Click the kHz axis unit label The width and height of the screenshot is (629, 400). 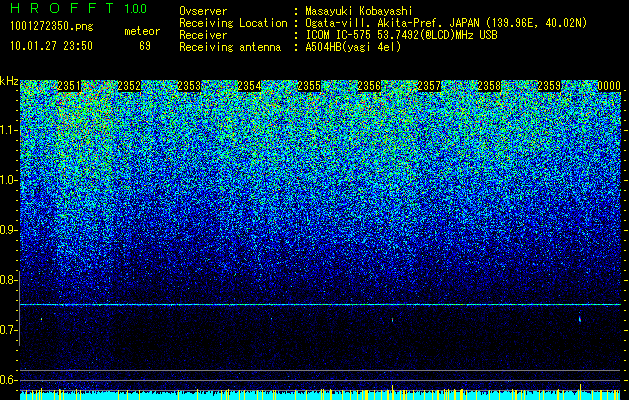pos(9,81)
